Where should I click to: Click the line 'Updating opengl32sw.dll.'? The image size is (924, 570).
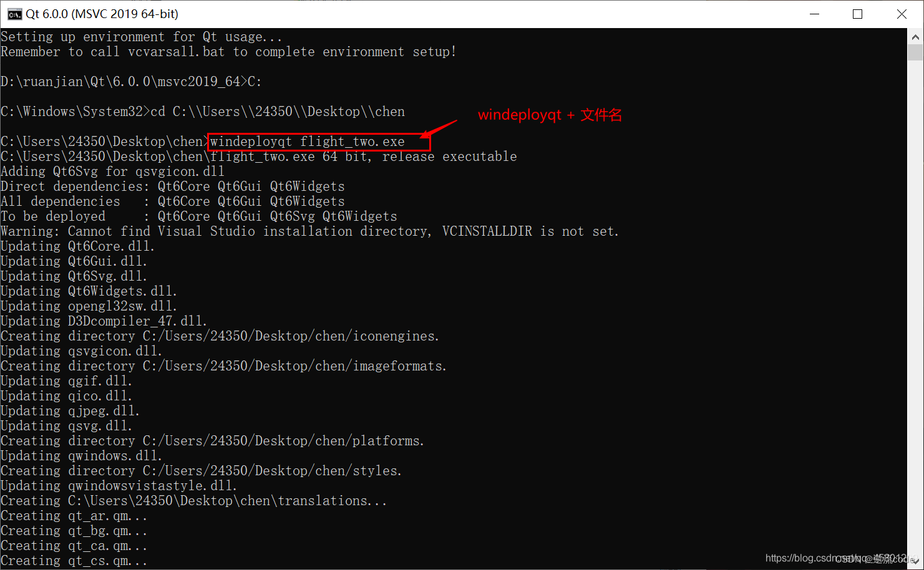tap(89, 306)
